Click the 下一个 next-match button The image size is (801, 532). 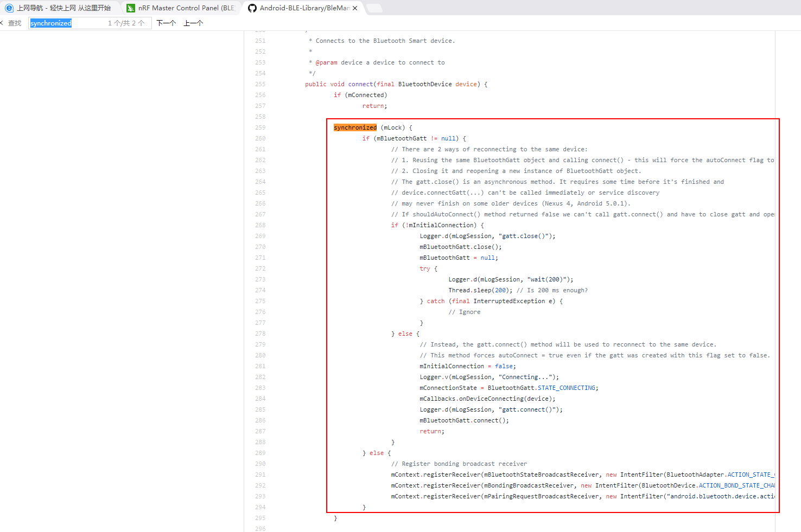[x=166, y=23]
